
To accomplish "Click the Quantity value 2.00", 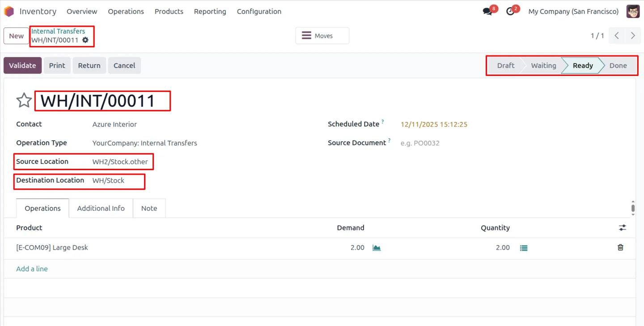I will (503, 248).
